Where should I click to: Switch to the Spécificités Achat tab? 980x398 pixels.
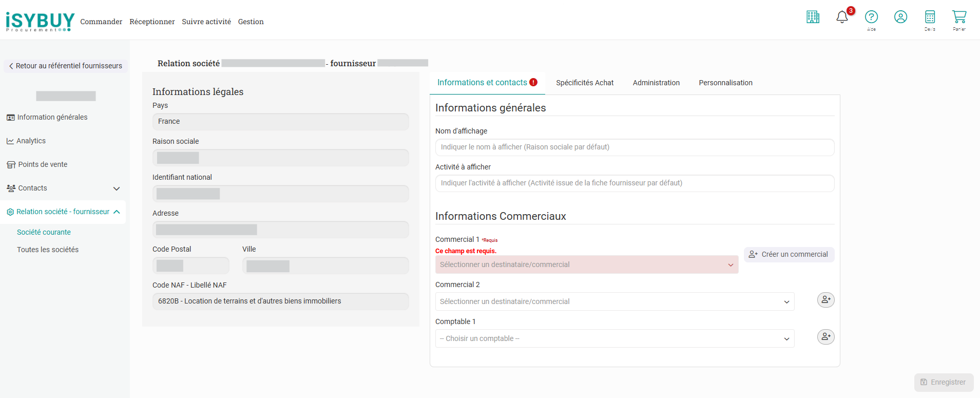[x=585, y=83]
